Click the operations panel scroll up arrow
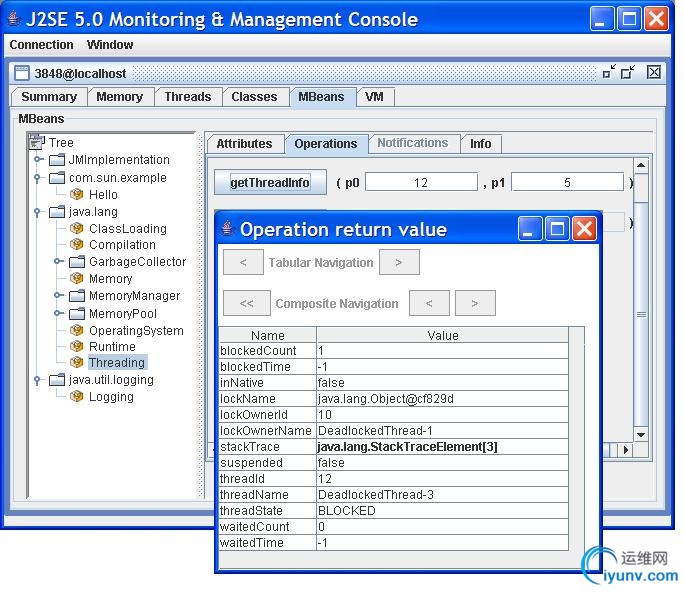 [641, 165]
